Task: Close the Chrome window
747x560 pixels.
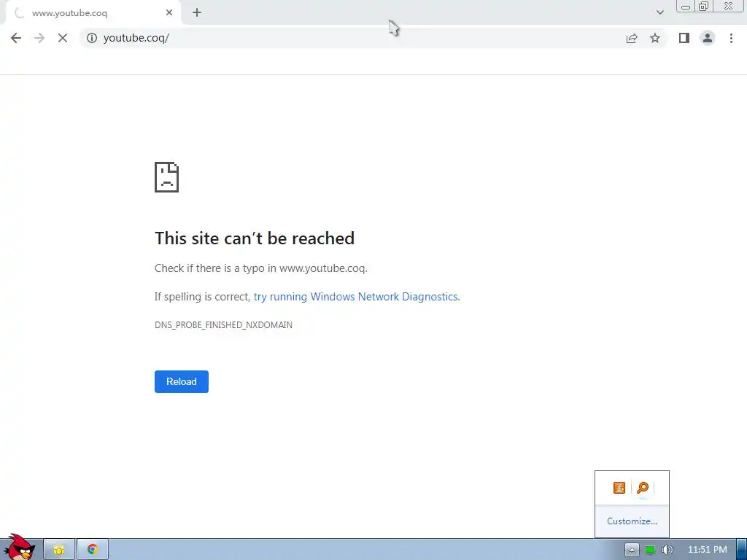Action: tap(729, 7)
